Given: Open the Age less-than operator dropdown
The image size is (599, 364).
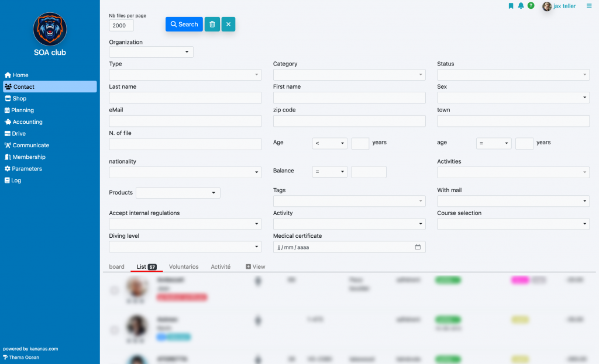Looking at the screenshot, I should [330, 143].
